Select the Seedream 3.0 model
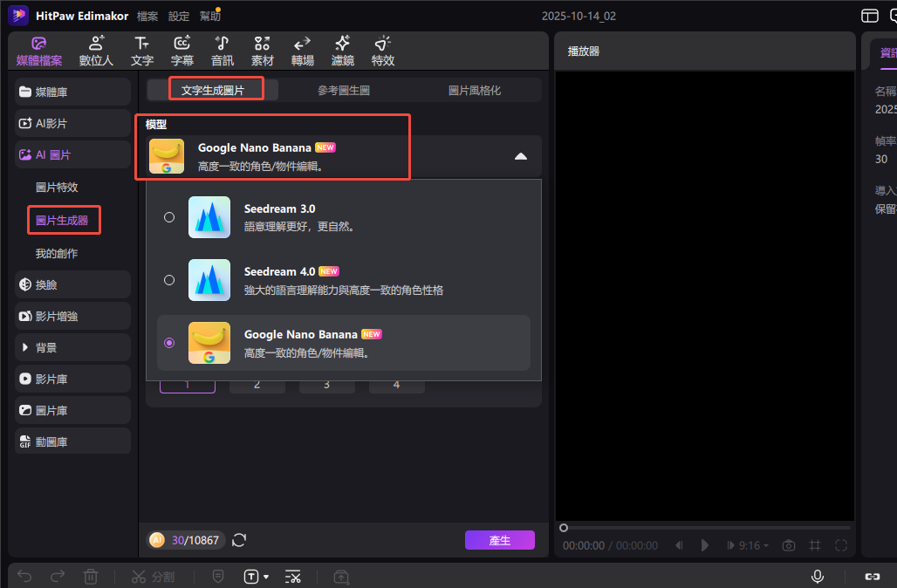897x588 pixels. (169, 217)
